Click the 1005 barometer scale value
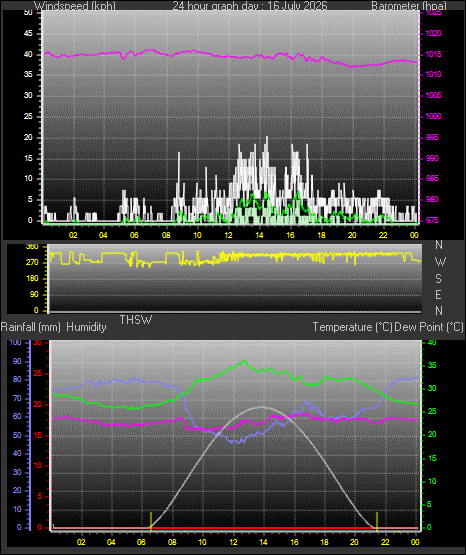Viewport: 466px width, 555px height. point(433,95)
